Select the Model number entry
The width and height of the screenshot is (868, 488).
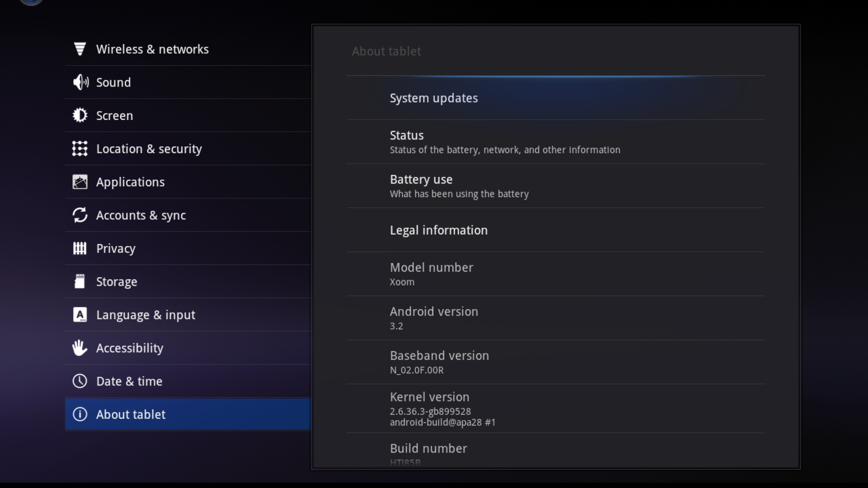431,274
